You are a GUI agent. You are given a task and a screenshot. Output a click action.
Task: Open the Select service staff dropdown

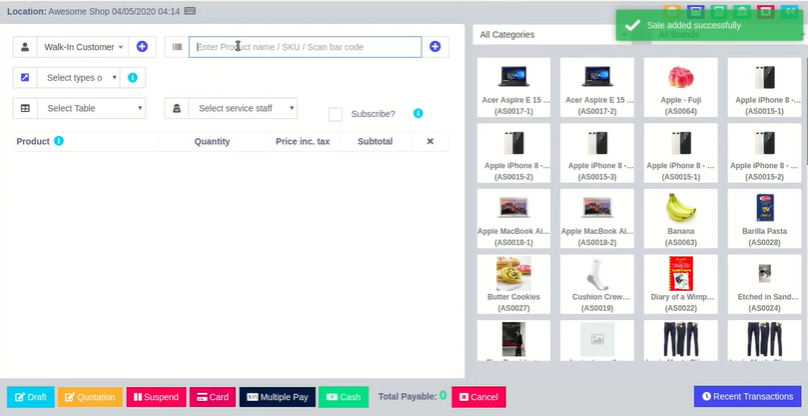242,108
